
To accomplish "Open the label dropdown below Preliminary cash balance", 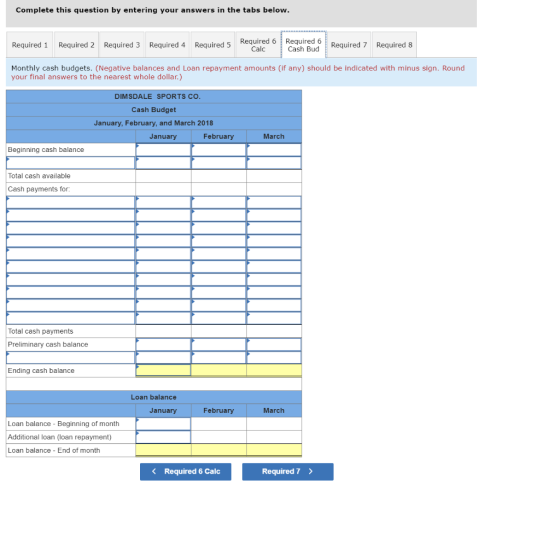I will (x=70, y=357).
